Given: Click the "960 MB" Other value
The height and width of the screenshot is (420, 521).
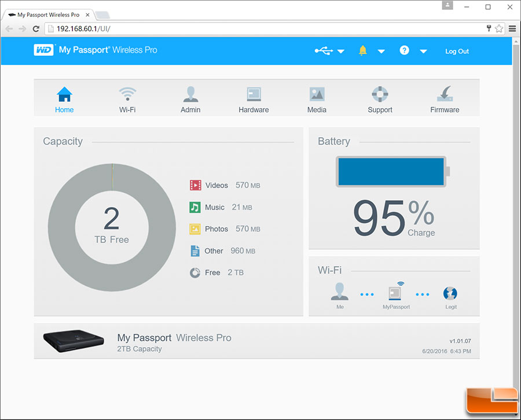Looking at the screenshot, I should (243, 250).
